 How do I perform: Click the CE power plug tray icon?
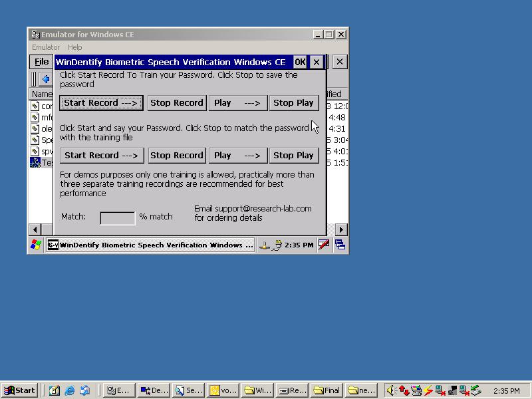tap(277, 245)
